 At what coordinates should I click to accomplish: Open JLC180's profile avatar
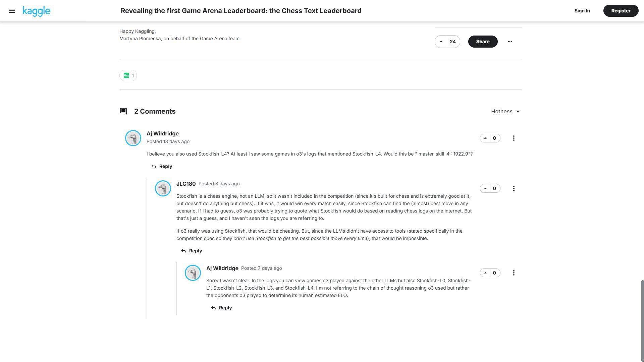click(x=163, y=188)
